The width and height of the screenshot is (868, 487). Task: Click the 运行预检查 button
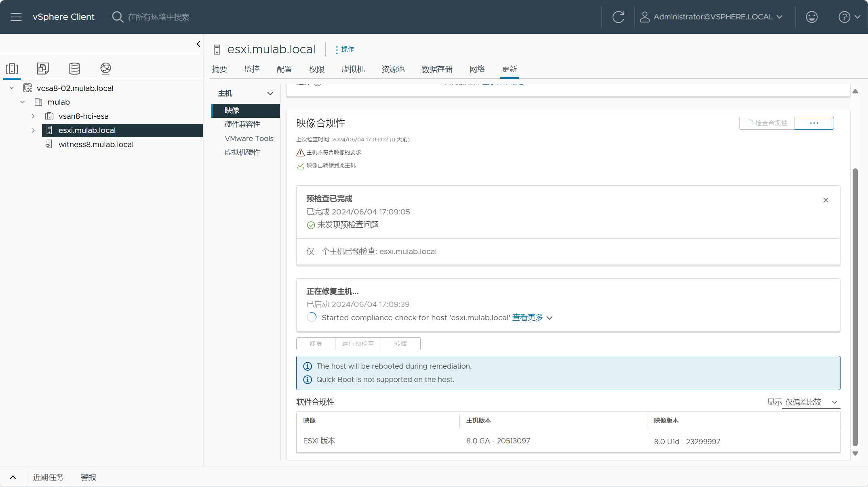pos(358,344)
